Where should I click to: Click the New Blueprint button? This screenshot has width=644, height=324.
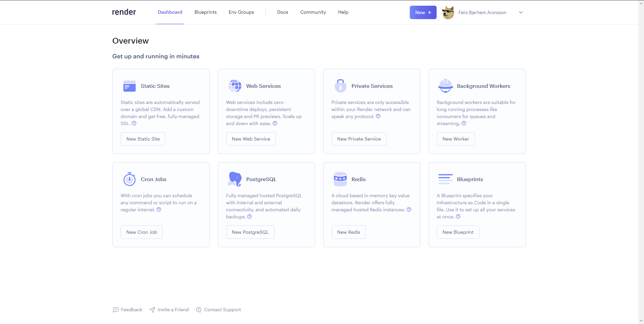pos(458,232)
